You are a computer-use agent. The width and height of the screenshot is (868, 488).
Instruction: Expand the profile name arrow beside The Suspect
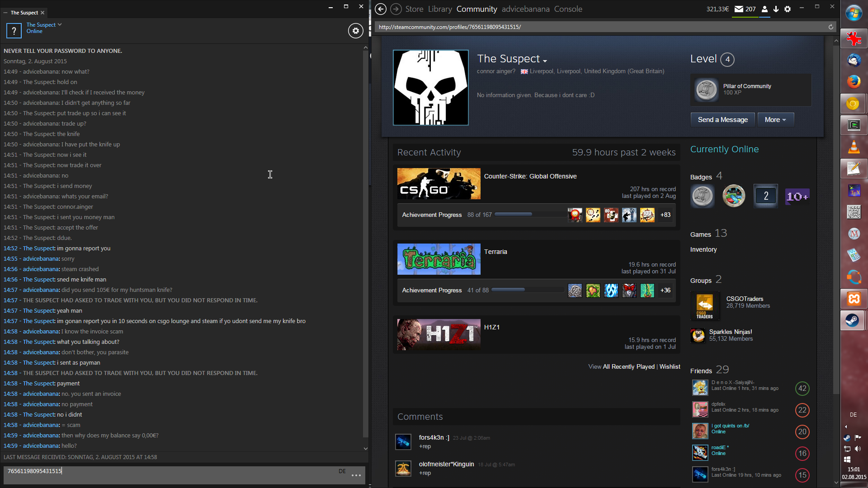tap(545, 61)
